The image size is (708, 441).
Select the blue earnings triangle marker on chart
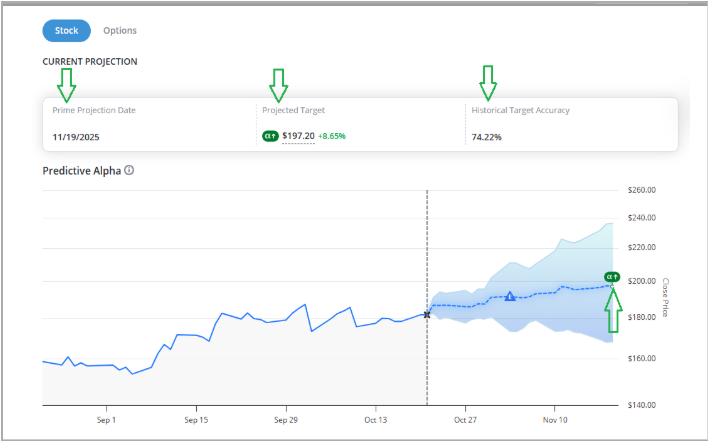click(510, 296)
